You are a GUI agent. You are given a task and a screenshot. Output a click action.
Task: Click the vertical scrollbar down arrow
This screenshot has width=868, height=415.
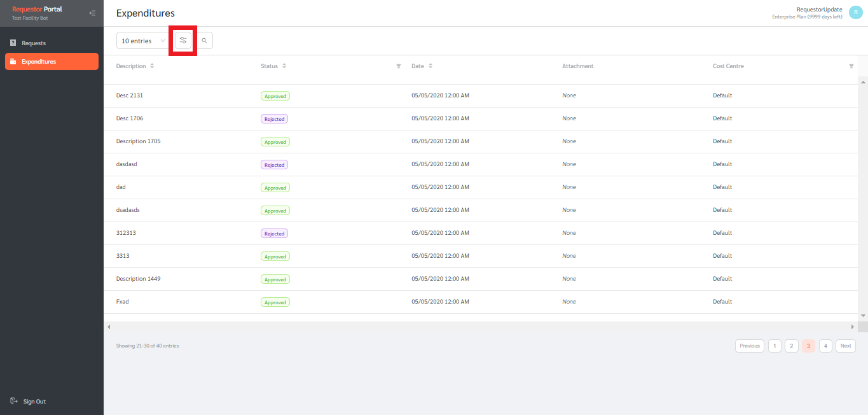[x=863, y=316]
